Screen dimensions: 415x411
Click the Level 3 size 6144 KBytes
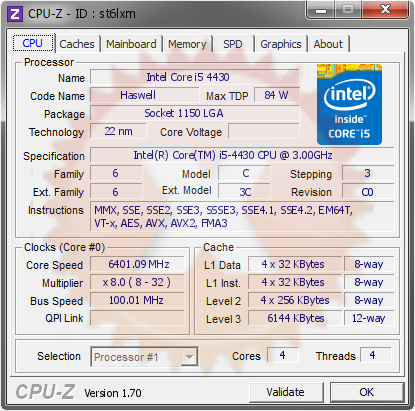point(295,318)
